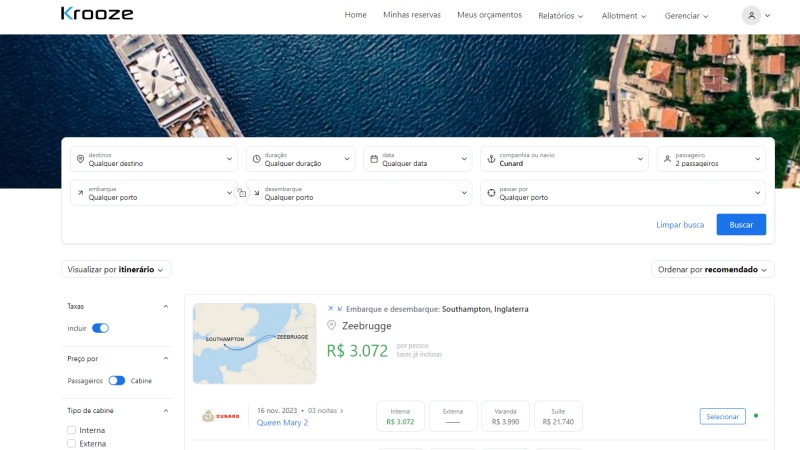This screenshot has width=800, height=450.
Task: Open Minhas reservas in the navigation
Action: click(411, 15)
